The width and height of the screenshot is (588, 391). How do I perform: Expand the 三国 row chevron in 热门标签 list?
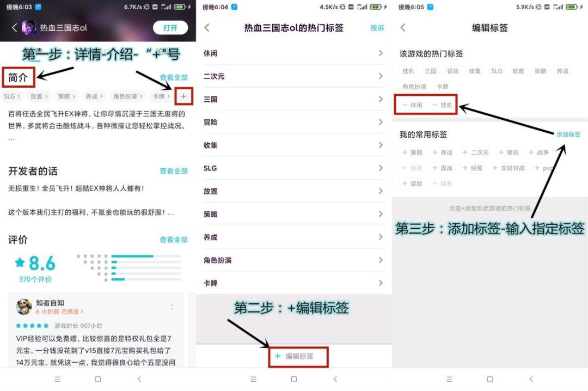tap(381, 99)
